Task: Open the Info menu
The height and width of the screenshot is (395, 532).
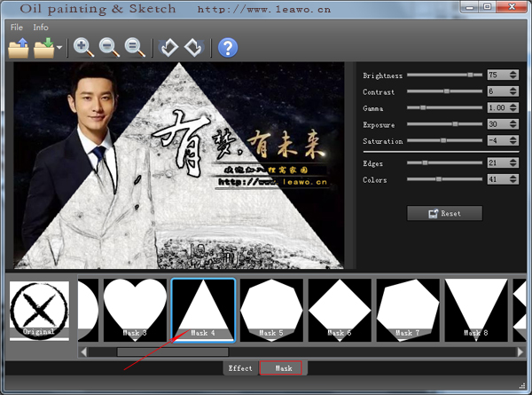Action: tap(41, 28)
